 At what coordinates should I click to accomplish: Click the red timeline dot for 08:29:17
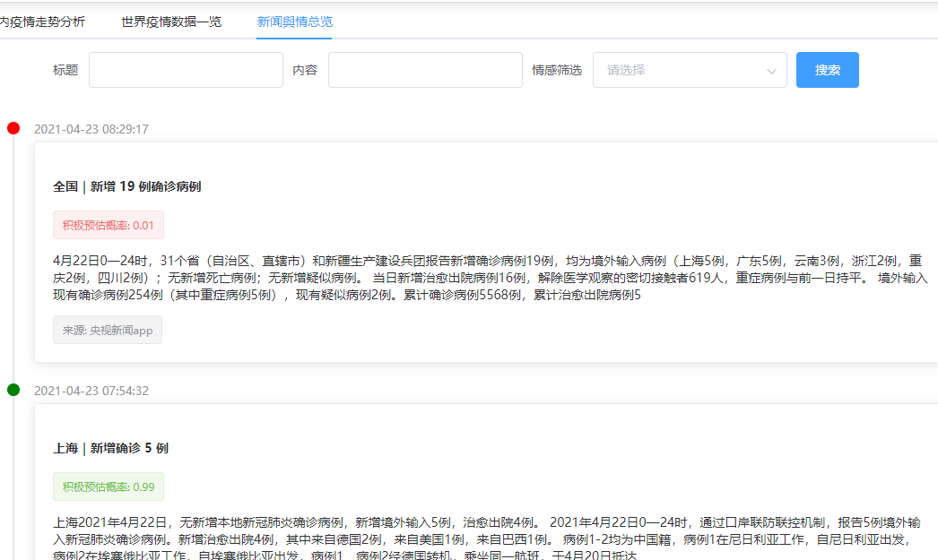pyautogui.click(x=13, y=128)
